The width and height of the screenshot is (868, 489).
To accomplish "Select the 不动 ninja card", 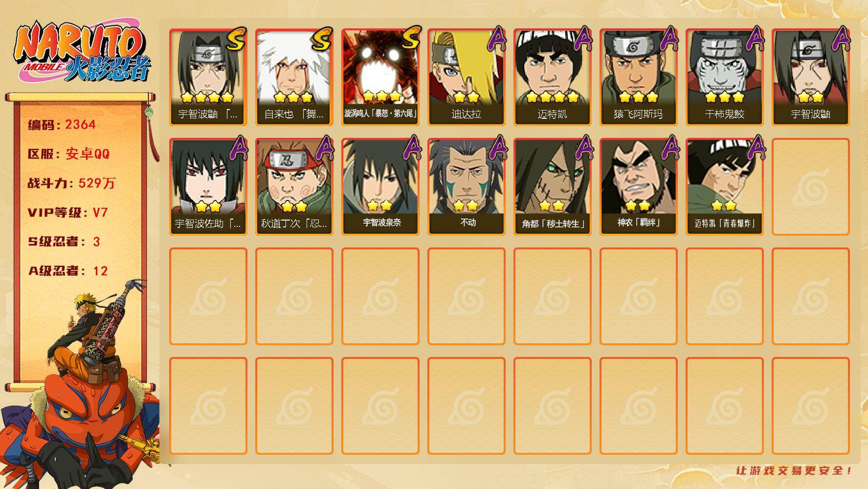I will pos(467,187).
